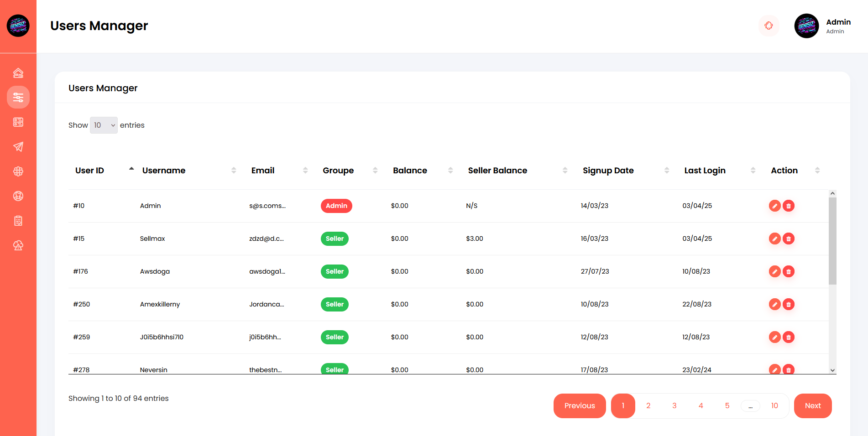Delete the Amexkillerny user
The width and height of the screenshot is (868, 436).
(x=789, y=304)
